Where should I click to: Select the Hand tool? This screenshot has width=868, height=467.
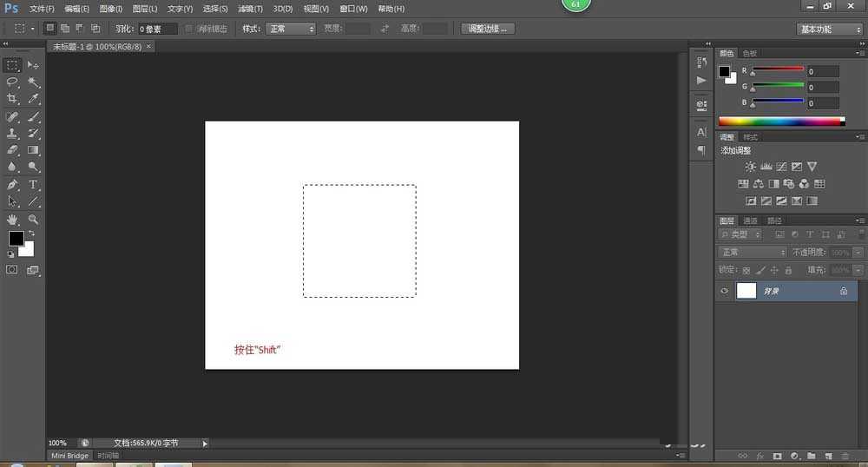(x=12, y=220)
